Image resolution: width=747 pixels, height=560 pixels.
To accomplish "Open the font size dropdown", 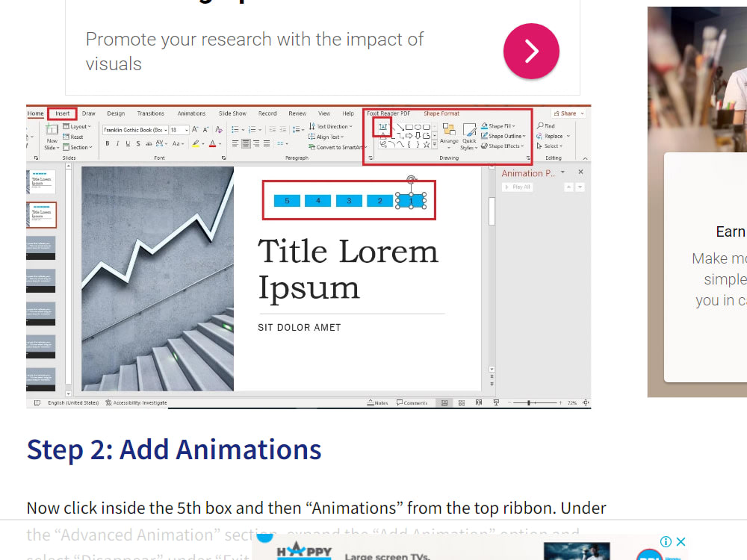I will [179, 130].
